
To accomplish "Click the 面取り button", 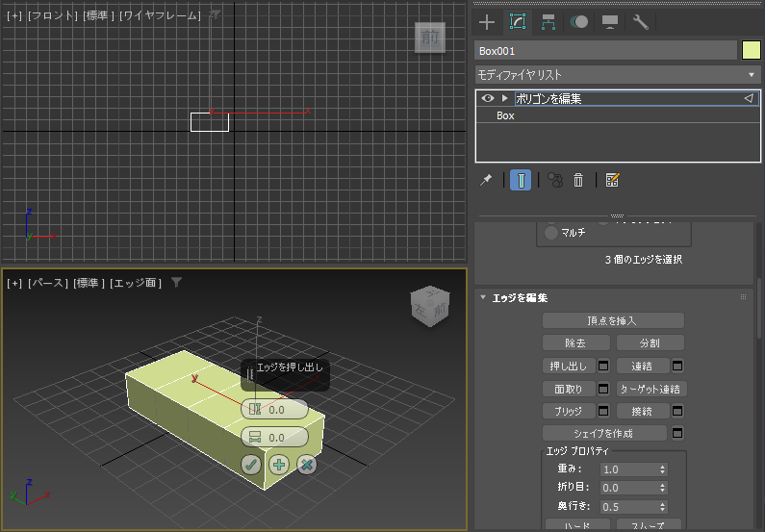I will [569, 389].
